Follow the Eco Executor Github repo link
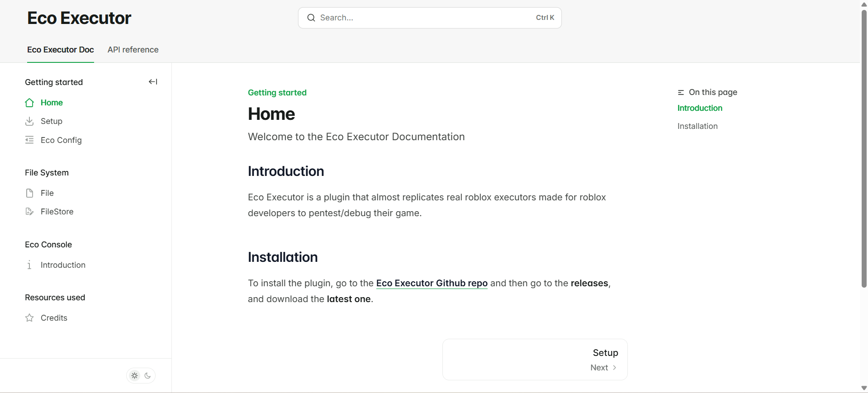868x393 pixels. (x=432, y=283)
